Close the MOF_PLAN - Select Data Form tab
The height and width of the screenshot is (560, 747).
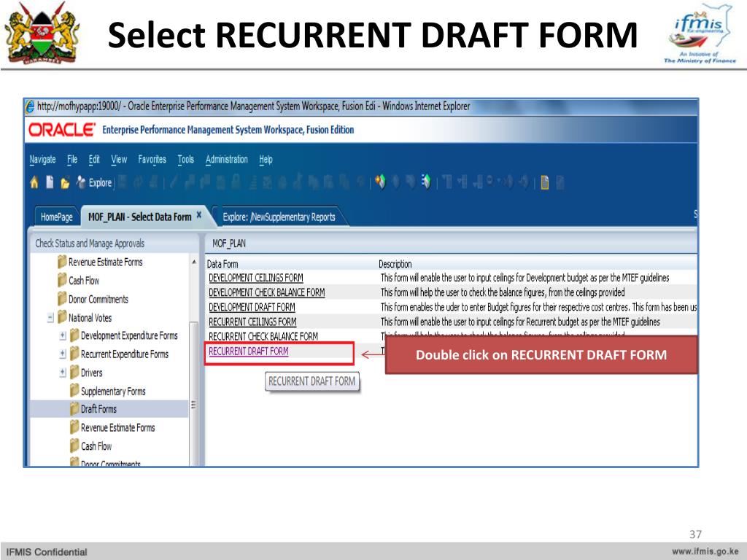(x=199, y=215)
